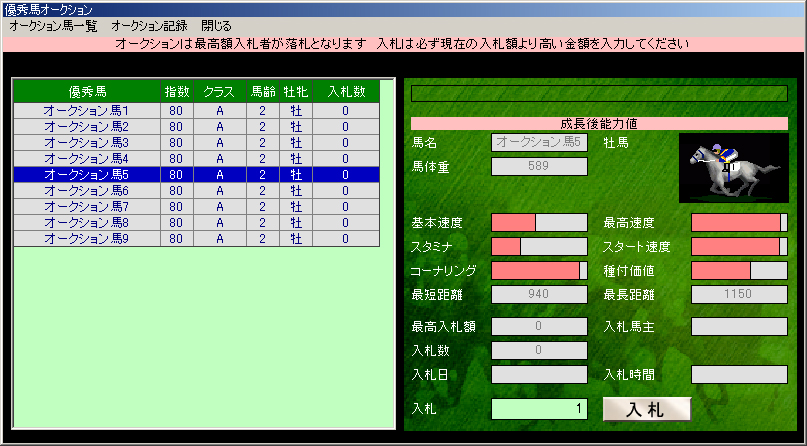The height and width of the screenshot is (446, 807).
Task: Click the 入札 amount input field
Action: pos(539,409)
